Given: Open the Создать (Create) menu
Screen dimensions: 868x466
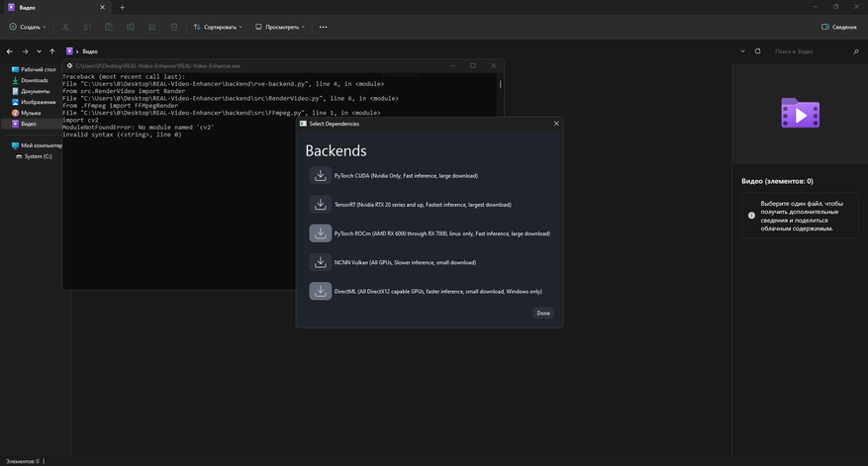Looking at the screenshot, I should pyautogui.click(x=28, y=27).
